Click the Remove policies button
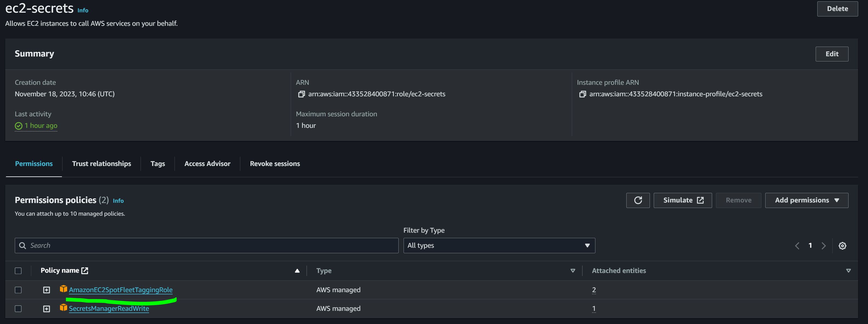Image resolution: width=868 pixels, height=324 pixels. (738, 201)
